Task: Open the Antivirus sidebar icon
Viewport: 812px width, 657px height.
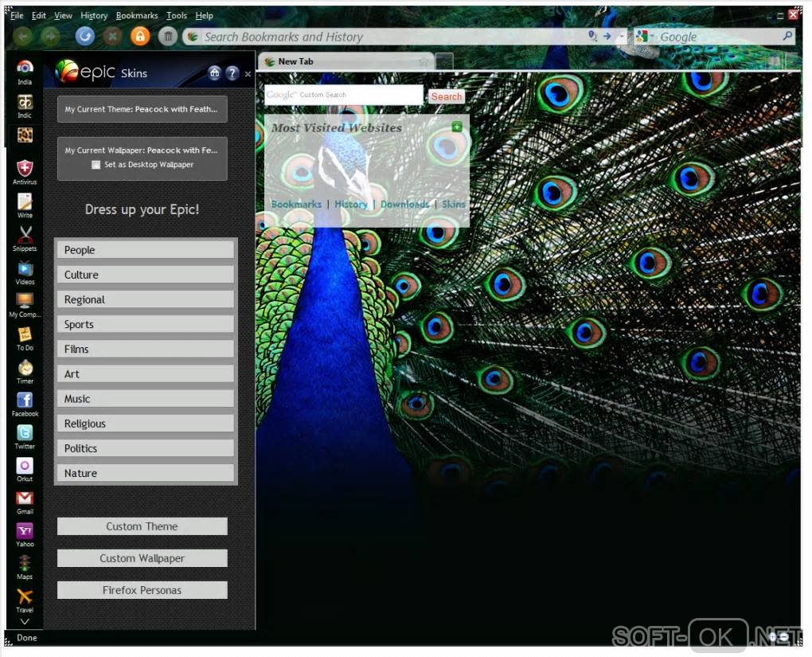Action: coord(25,171)
